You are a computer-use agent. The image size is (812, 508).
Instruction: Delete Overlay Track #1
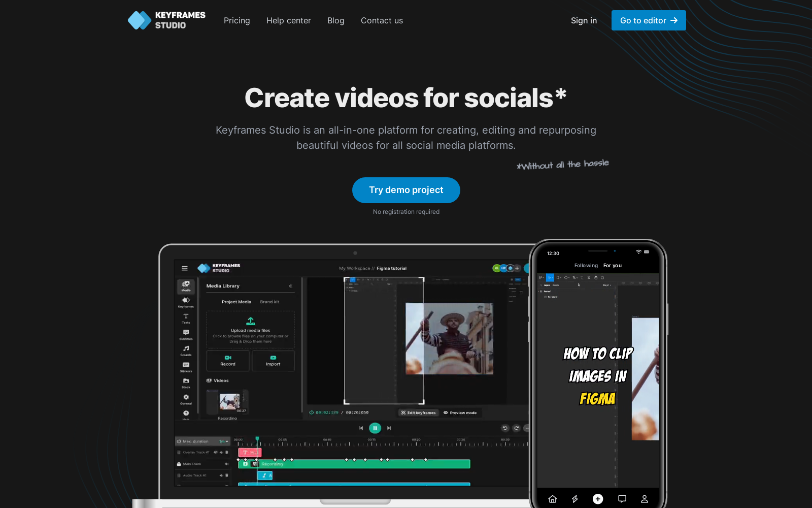227,452
